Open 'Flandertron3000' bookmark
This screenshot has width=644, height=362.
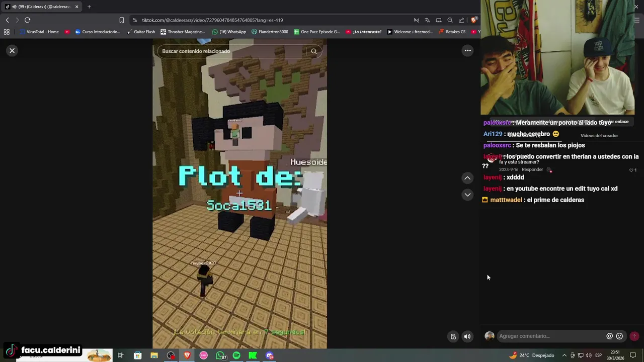coord(270,32)
